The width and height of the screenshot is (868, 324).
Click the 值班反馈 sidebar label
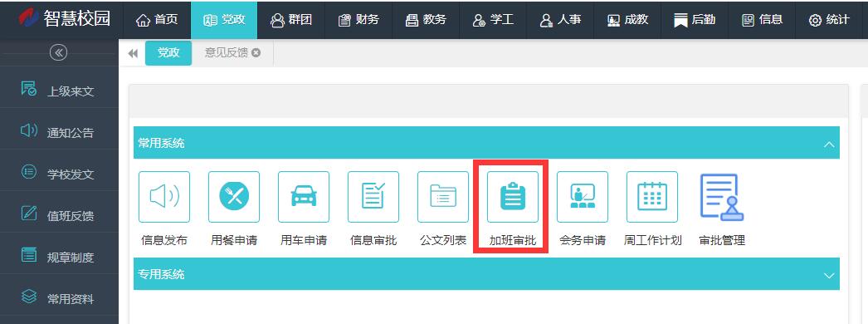click(x=71, y=216)
